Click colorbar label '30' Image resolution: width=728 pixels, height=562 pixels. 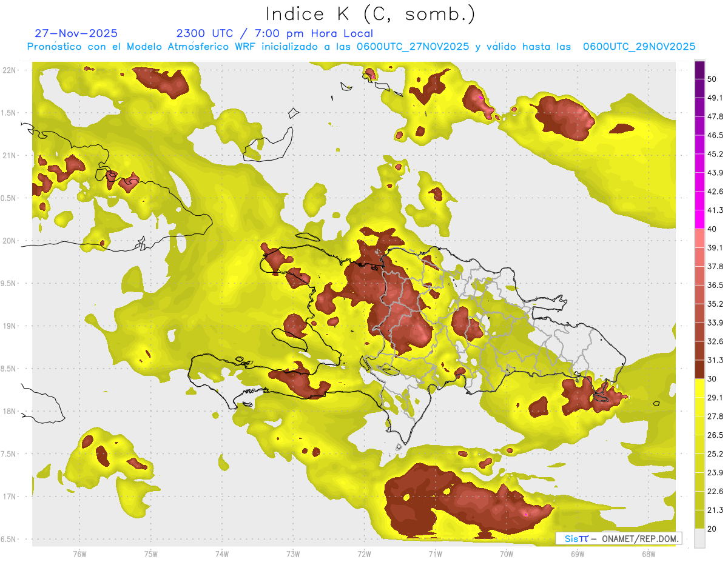click(x=712, y=379)
